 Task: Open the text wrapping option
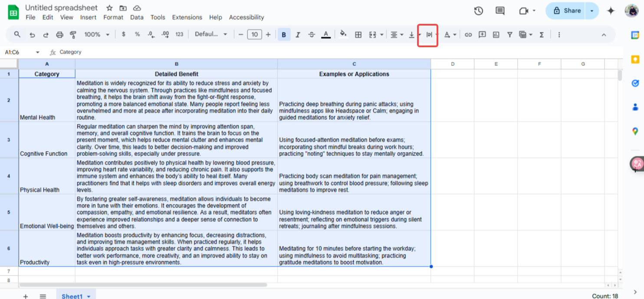point(429,35)
